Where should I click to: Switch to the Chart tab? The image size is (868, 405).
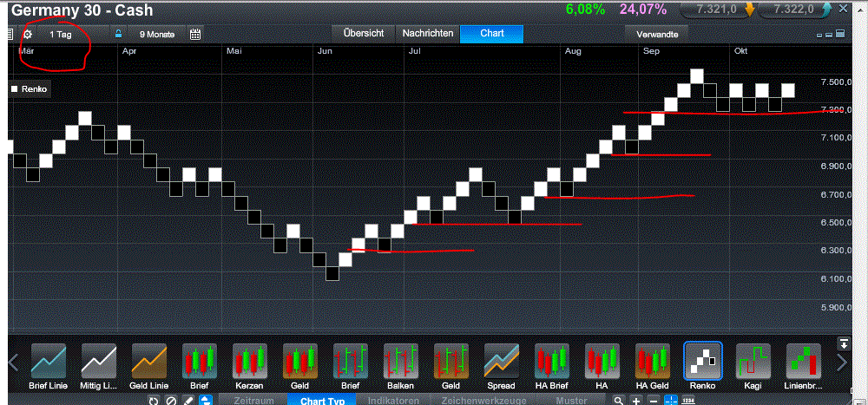491,34
